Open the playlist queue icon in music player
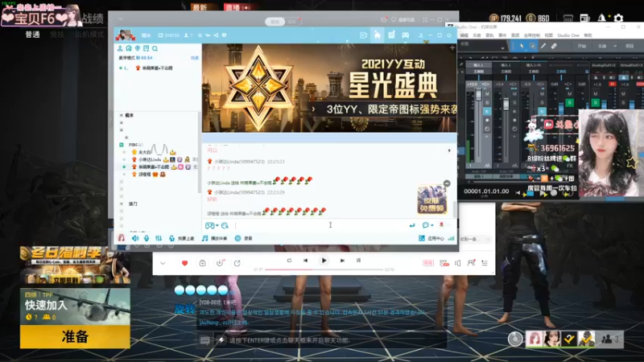 click(485, 263)
